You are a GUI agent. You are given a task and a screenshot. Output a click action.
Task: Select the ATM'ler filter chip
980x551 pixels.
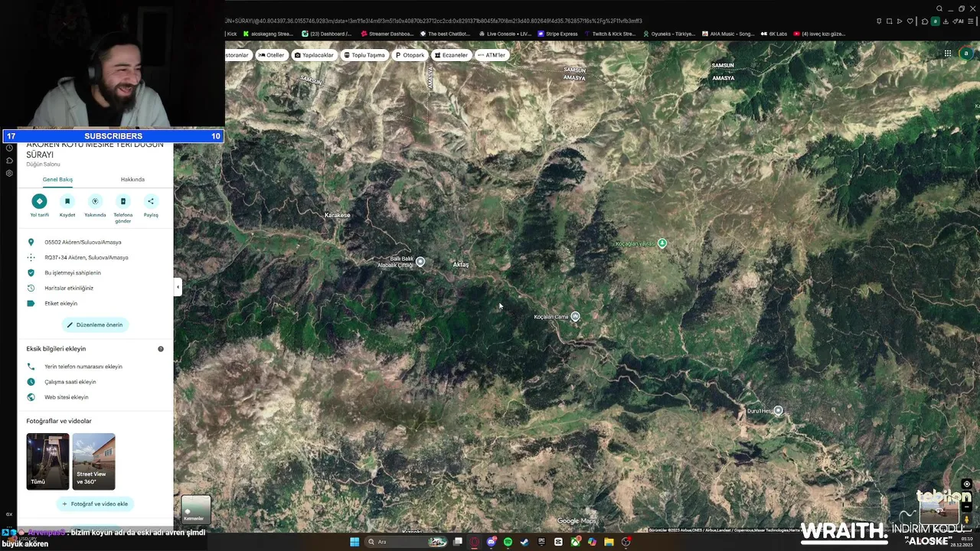492,55
